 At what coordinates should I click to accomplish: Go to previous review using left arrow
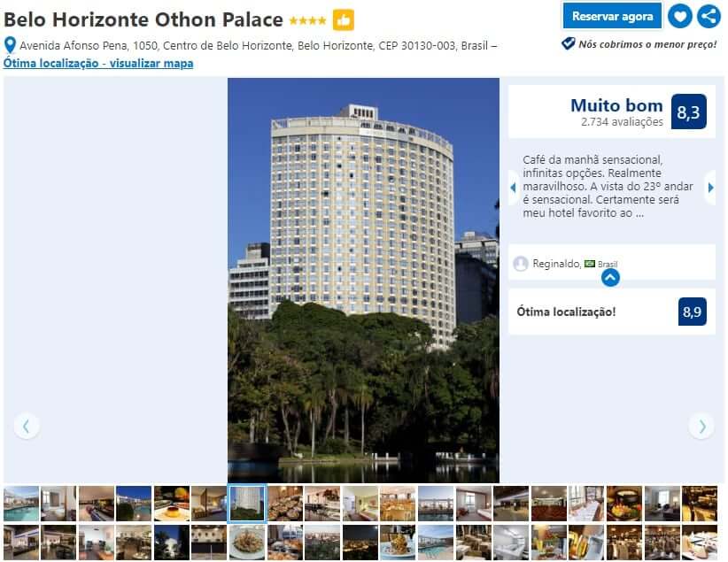click(514, 188)
